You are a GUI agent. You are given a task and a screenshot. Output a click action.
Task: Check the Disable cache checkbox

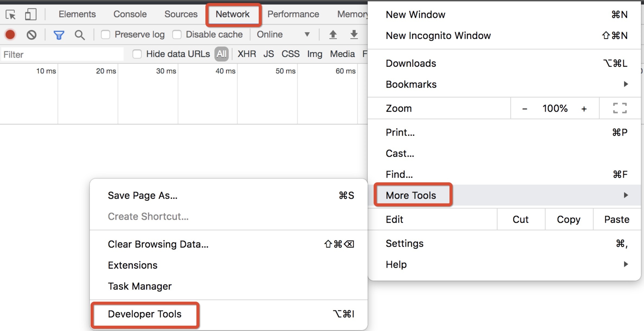pyautogui.click(x=177, y=35)
